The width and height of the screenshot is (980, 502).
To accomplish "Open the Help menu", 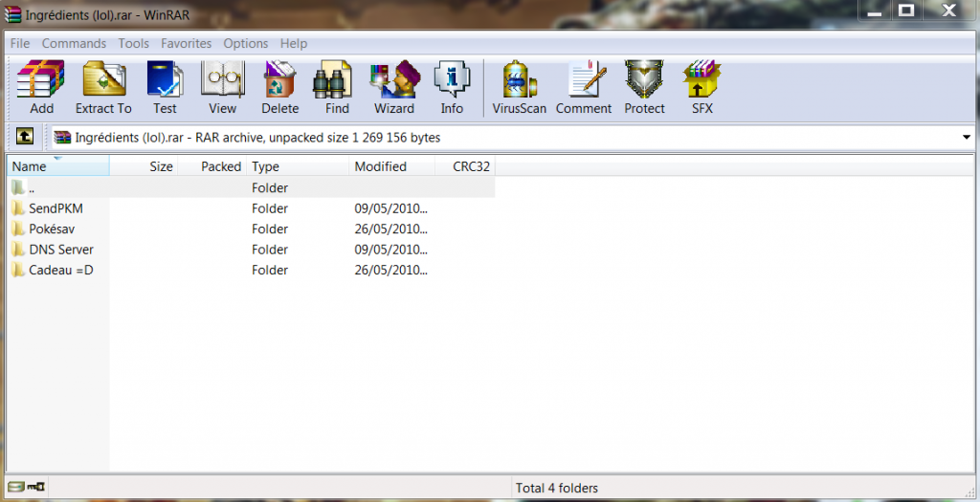I will (294, 43).
